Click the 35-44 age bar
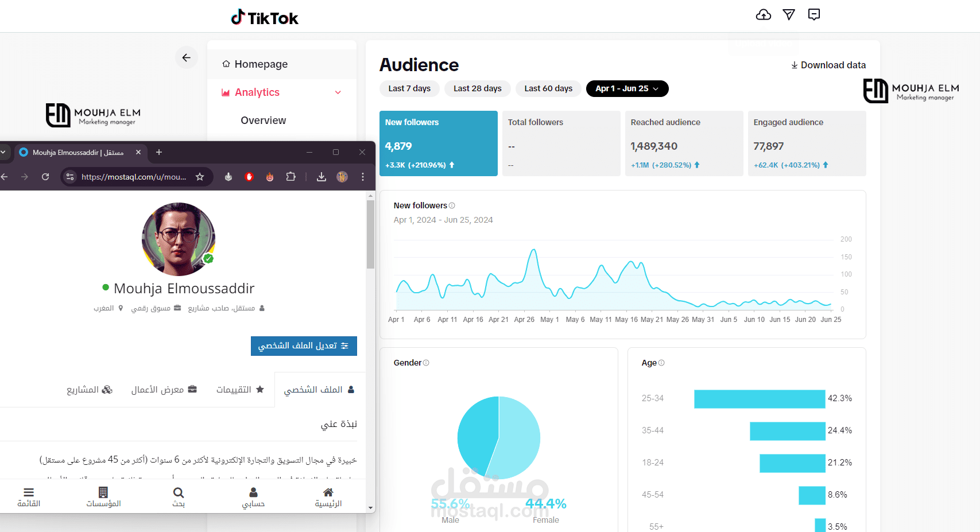The image size is (980, 532). point(788,431)
